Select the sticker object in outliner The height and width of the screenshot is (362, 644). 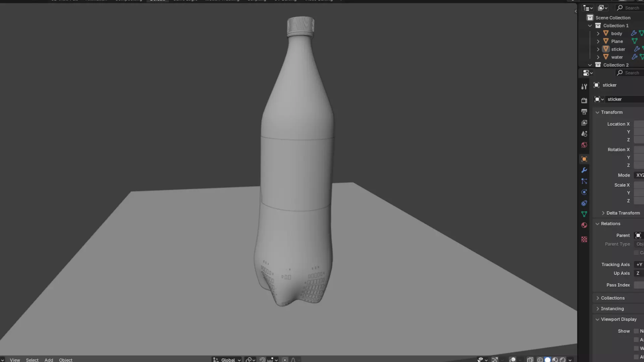pos(618,49)
